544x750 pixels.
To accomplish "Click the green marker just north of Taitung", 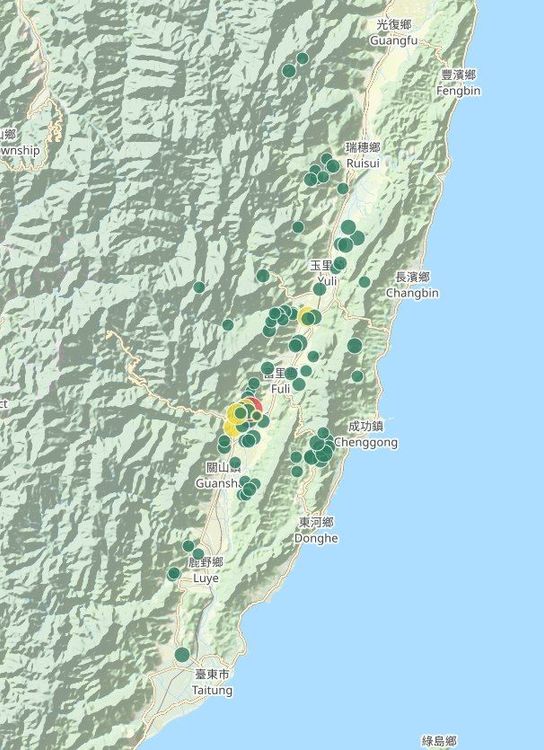I will (x=182, y=654).
